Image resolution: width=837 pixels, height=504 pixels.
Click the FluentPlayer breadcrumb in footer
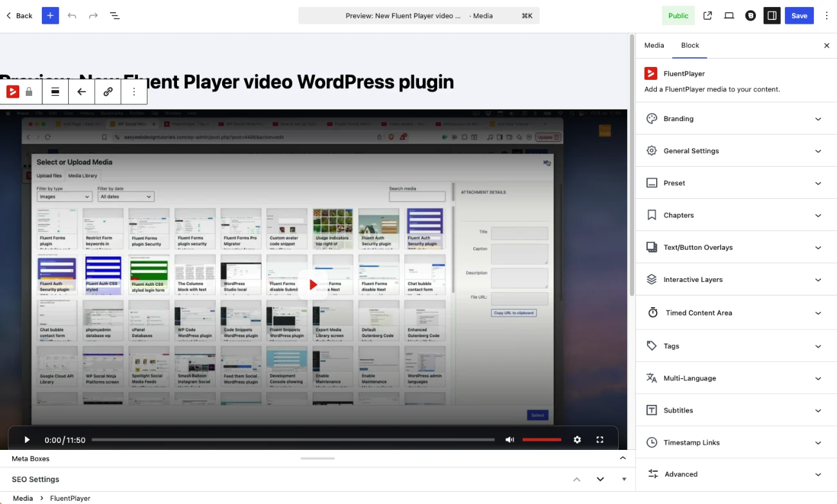pos(70,498)
